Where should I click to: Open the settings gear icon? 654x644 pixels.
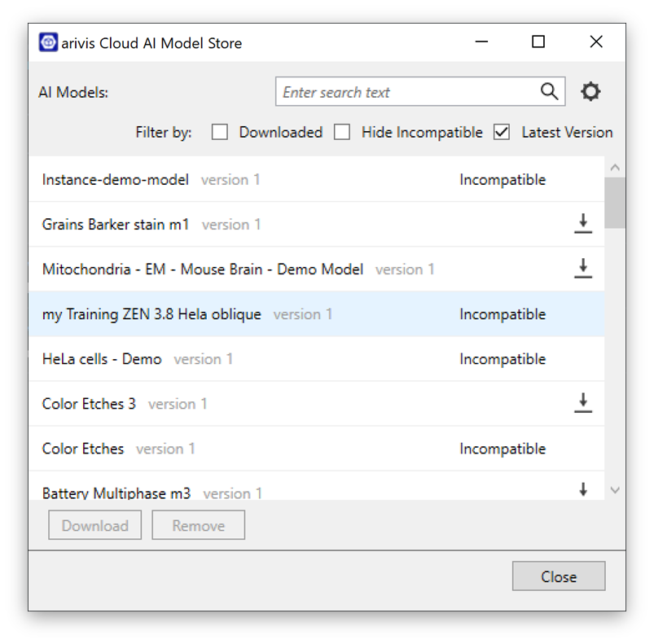[x=590, y=91]
